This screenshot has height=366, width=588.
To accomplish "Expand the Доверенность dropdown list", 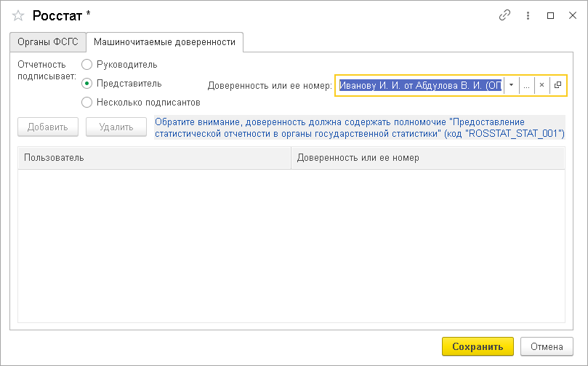I will (x=511, y=85).
